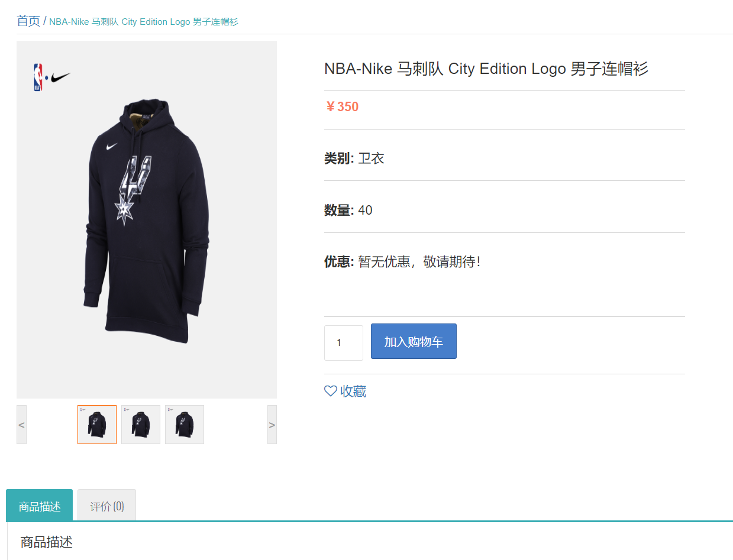Viewport: 733px width, 560px height.
Task: Click the NBA logo on the product image
Action: point(38,77)
